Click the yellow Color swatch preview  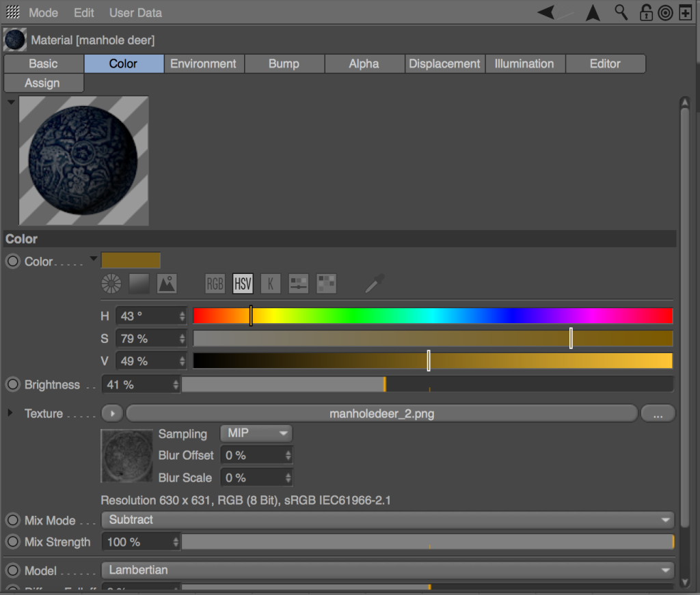point(131,260)
